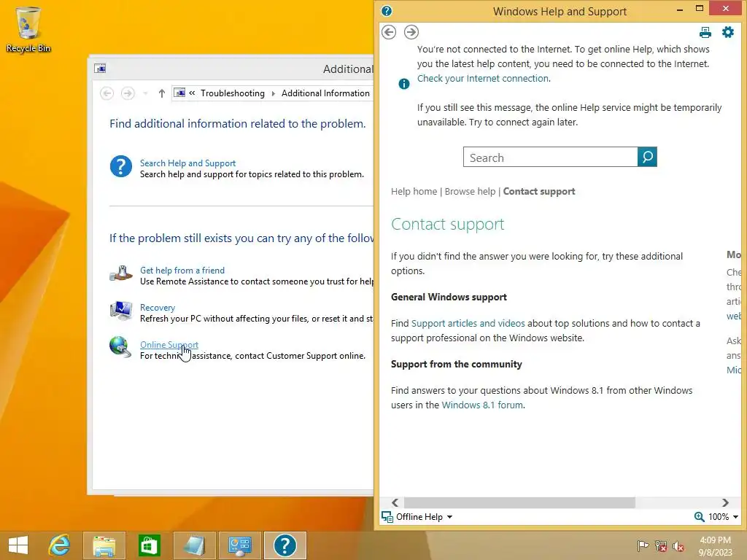Go forward in Windows Help and Support
747x560 pixels.
point(411,32)
